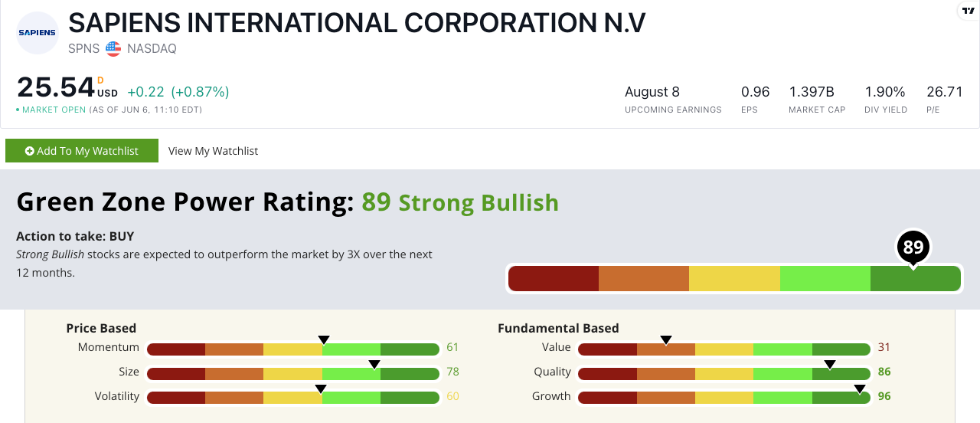Click Add To My Watchlist button
The width and height of the screenshot is (980, 423).
[82, 151]
